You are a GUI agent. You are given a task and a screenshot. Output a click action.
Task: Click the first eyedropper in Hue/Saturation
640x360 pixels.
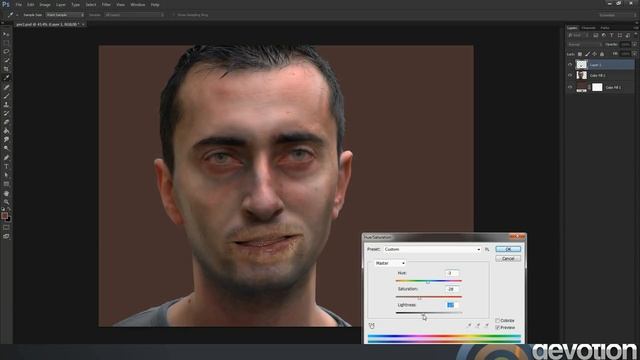(x=469, y=326)
